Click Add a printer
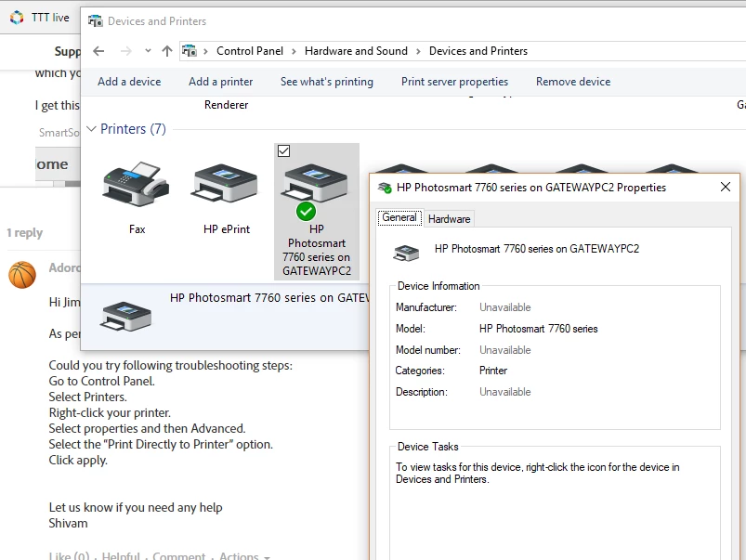746x560 pixels. click(220, 82)
